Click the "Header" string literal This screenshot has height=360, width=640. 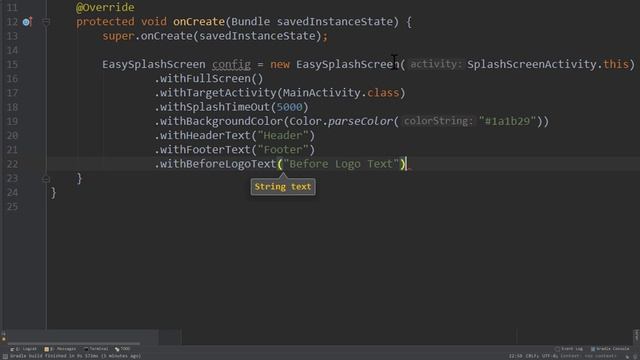tap(283, 136)
